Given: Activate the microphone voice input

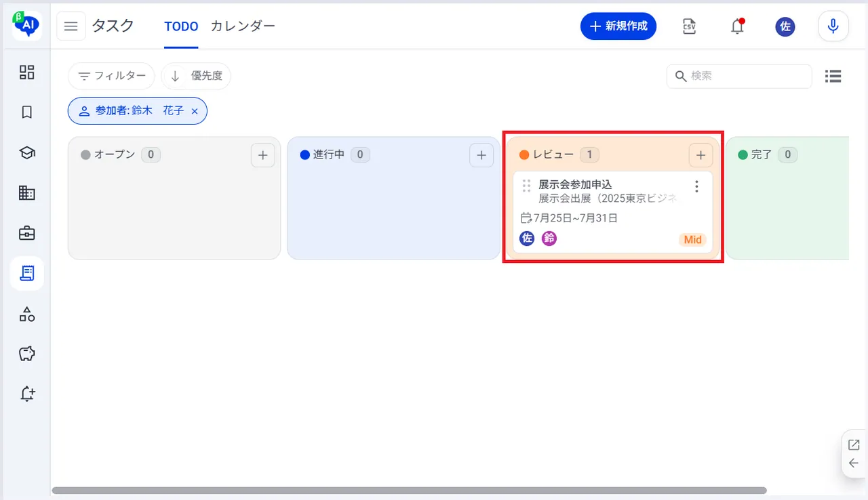Looking at the screenshot, I should [833, 26].
